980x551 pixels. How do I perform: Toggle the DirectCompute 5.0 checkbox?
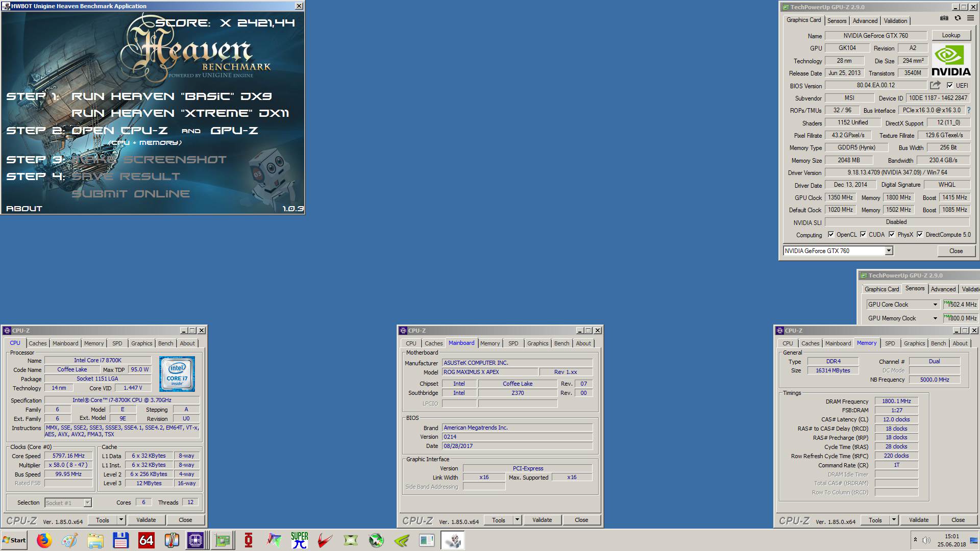click(920, 235)
